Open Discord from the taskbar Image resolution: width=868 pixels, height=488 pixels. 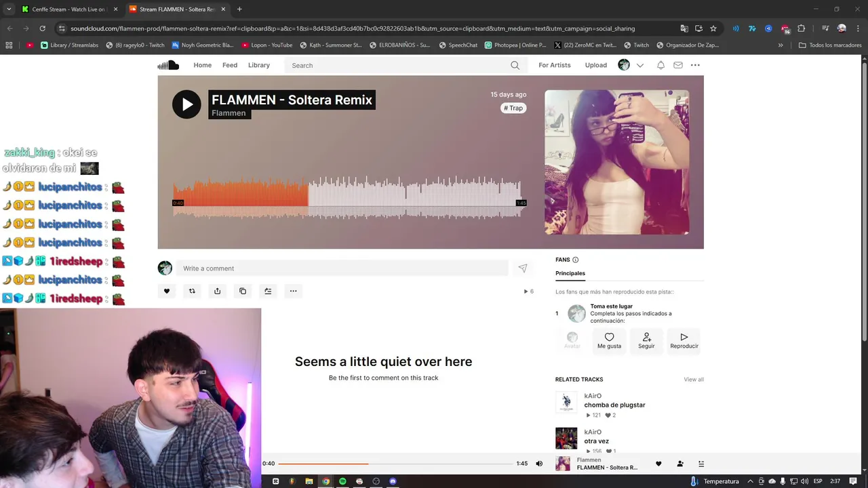393,481
